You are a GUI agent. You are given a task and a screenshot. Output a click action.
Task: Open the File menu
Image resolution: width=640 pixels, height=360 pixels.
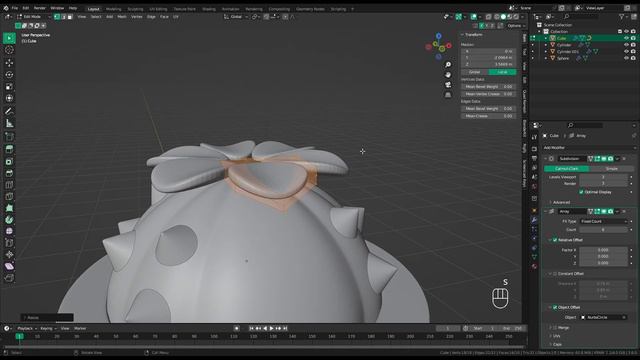click(x=15, y=8)
